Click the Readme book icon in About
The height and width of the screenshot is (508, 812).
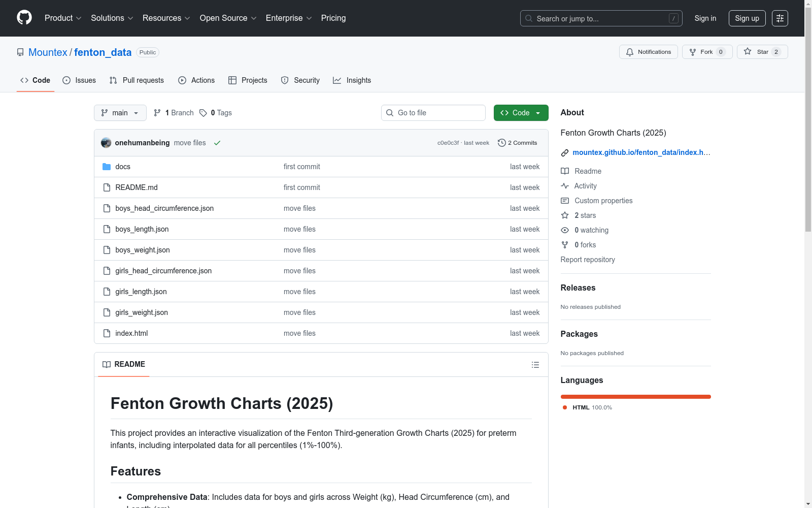click(565, 171)
